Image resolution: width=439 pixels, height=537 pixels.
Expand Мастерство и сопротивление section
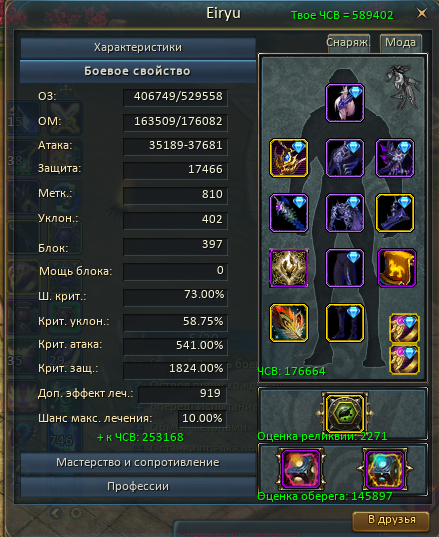point(138,462)
